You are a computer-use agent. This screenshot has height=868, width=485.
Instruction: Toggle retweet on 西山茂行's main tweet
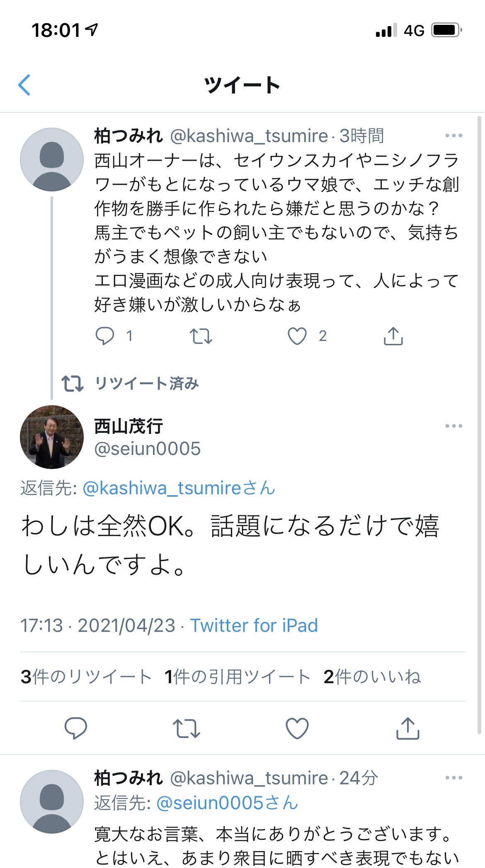[x=187, y=728]
